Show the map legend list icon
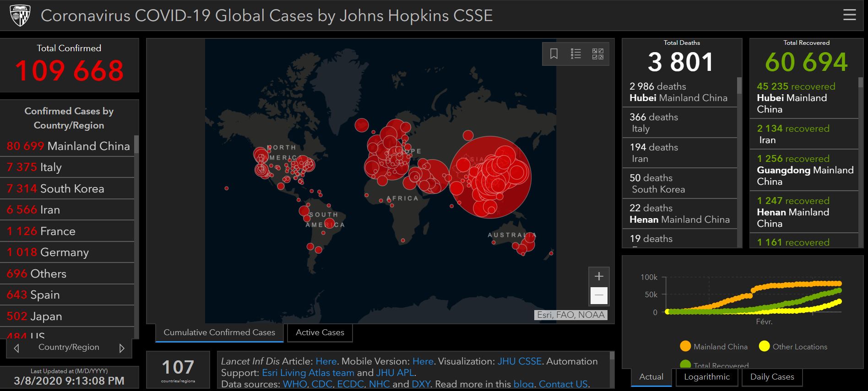Screen dimensions: 868x391 [575, 54]
